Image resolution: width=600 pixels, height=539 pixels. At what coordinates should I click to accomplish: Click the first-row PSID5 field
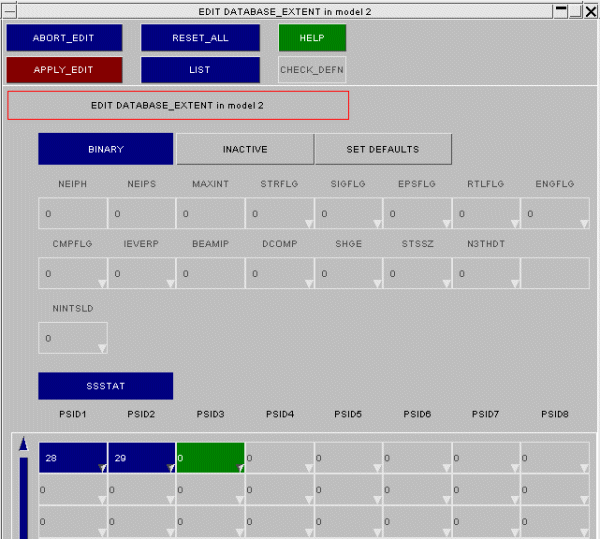point(348,458)
